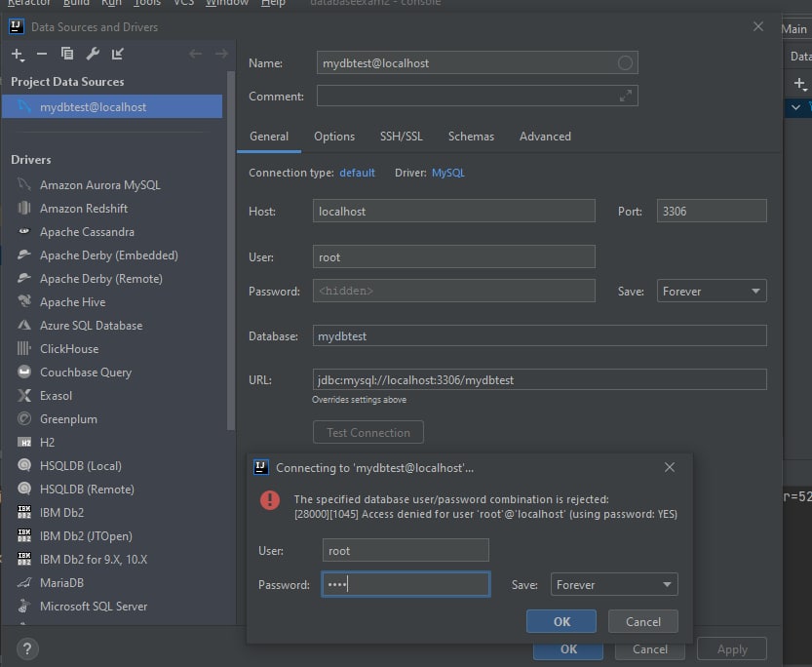Select Apache Cassandra driver
Viewport: 812px width, 667px height.
pyautogui.click(x=87, y=231)
